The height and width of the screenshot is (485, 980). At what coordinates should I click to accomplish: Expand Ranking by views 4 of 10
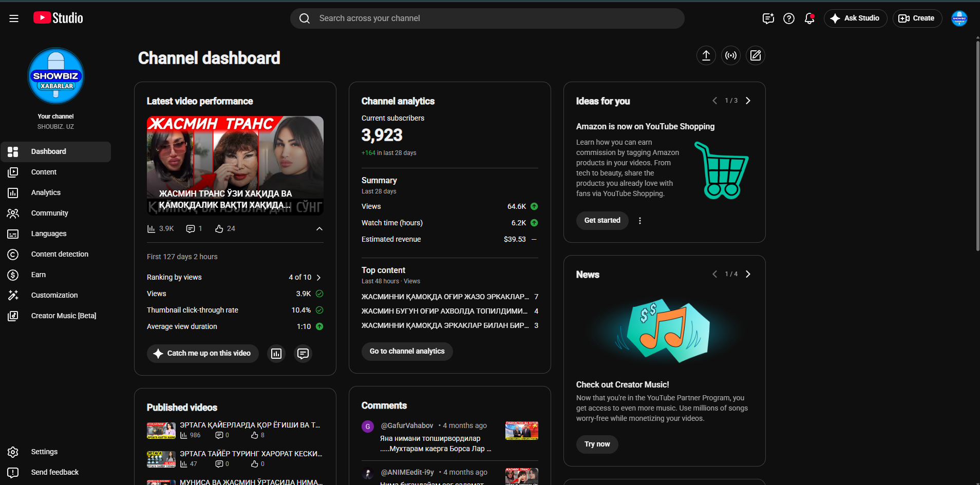pyautogui.click(x=318, y=278)
